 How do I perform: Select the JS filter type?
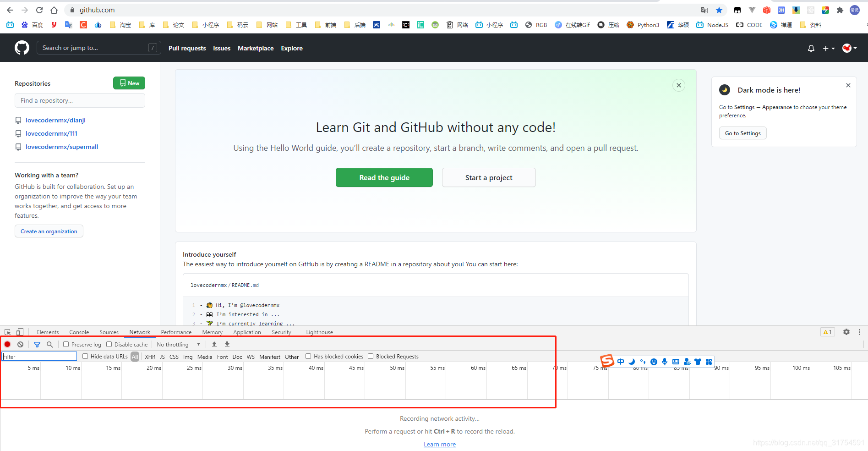pyautogui.click(x=162, y=357)
